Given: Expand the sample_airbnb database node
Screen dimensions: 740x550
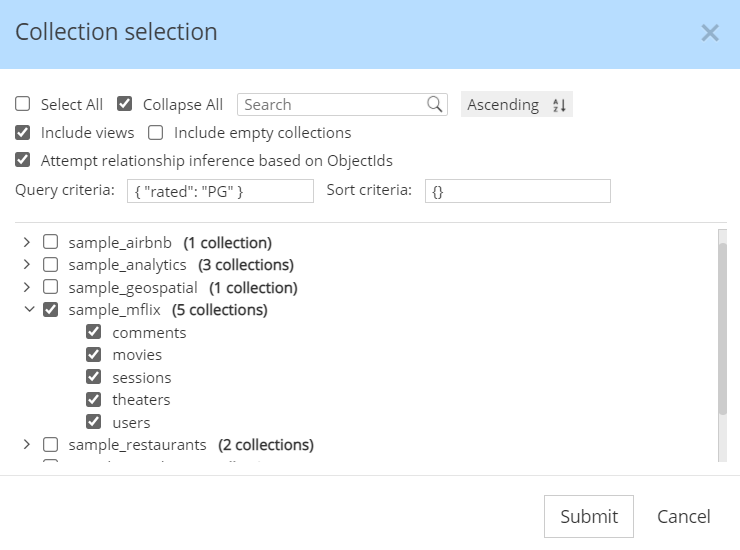Looking at the screenshot, I should pos(28,242).
